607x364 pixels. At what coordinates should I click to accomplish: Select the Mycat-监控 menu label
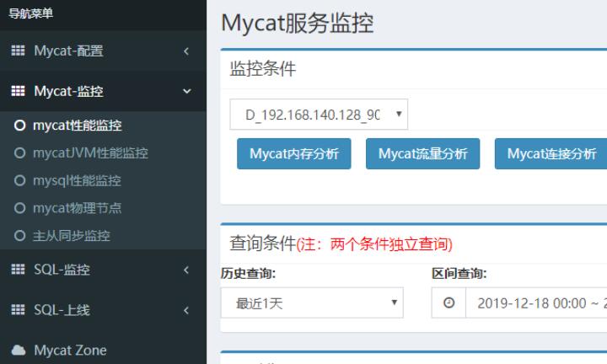click(68, 91)
